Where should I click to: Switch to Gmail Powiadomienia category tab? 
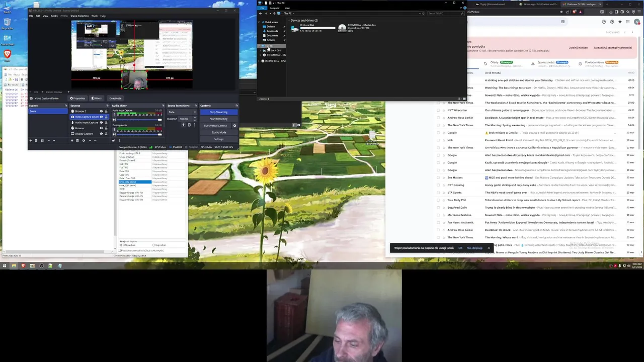click(599, 64)
